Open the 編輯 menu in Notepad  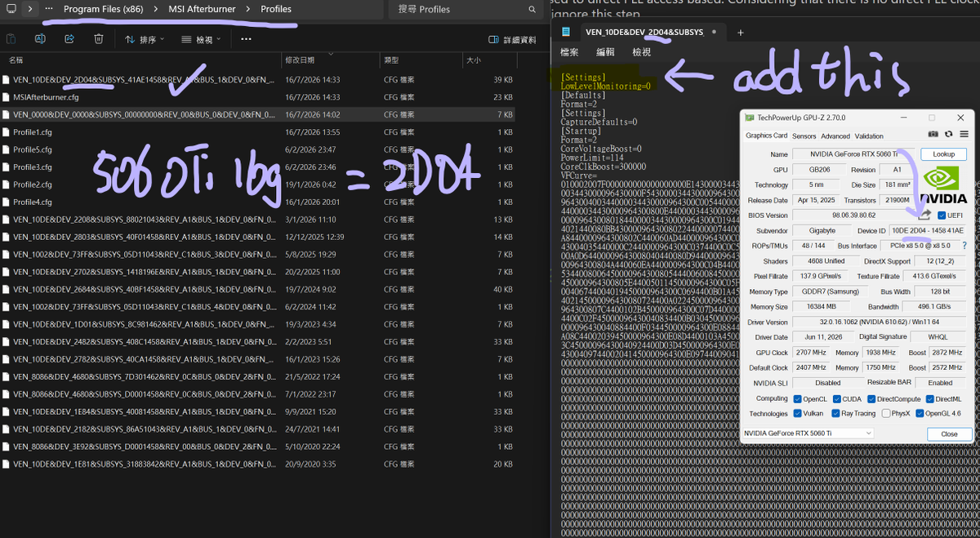click(x=605, y=52)
